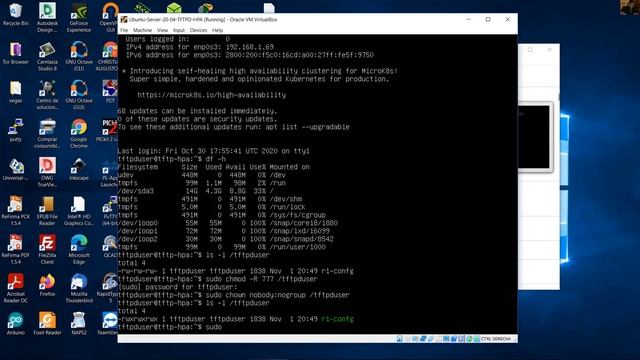This screenshot has height=360, width=640.
Task: Select EPUB File Reader shortcut
Action: [x=47, y=211]
